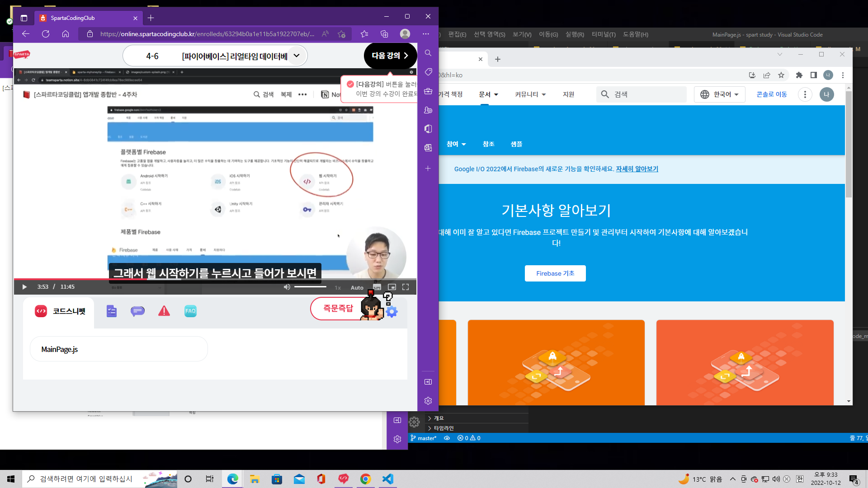868x488 pixels.
Task: Open the Edge home page icon
Action: click(66, 34)
